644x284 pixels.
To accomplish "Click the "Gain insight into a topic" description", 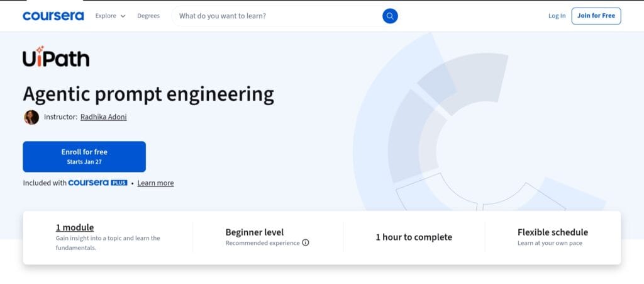I will click(x=108, y=242).
